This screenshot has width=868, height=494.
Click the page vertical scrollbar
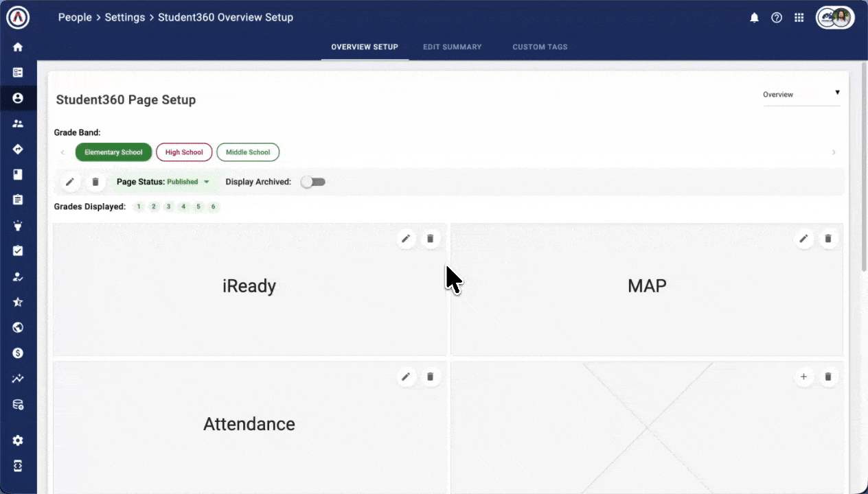click(x=864, y=168)
